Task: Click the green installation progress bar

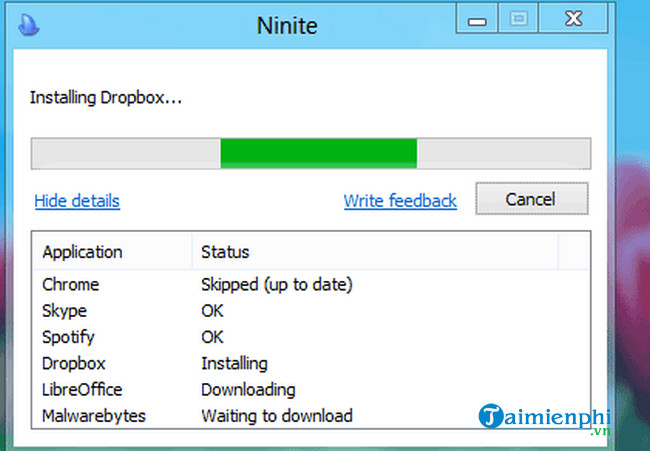Action: pos(311,153)
